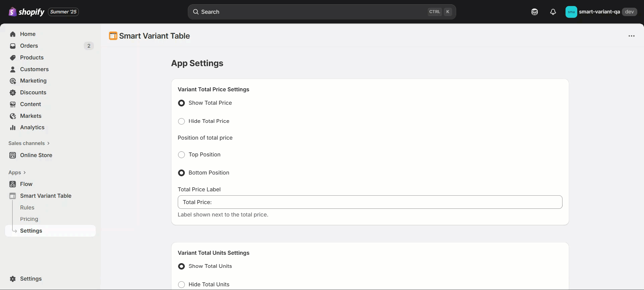This screenshot has height=290, width=644.
Task: Choose Top Position radio button
Action: [x=181, y=155]
